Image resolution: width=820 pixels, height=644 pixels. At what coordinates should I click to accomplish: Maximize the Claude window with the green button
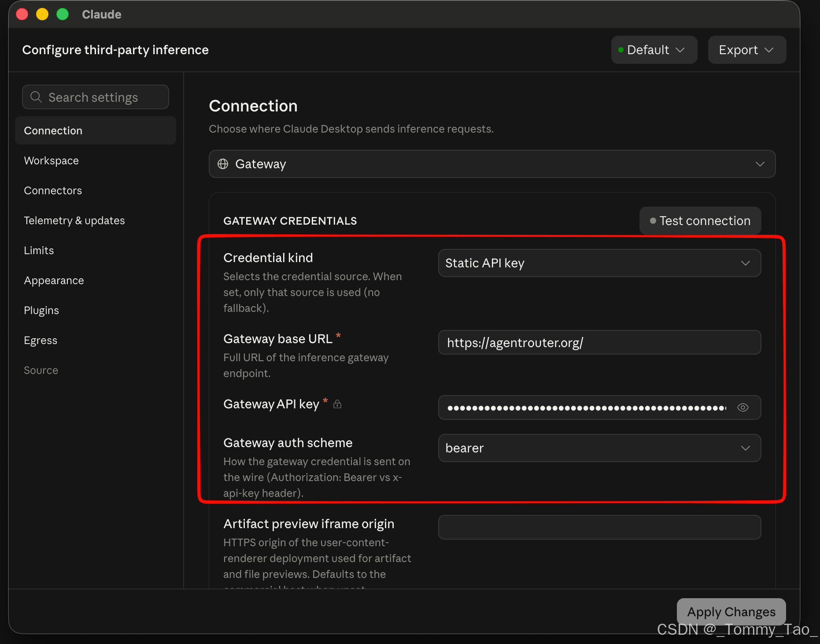click(63, 14)
